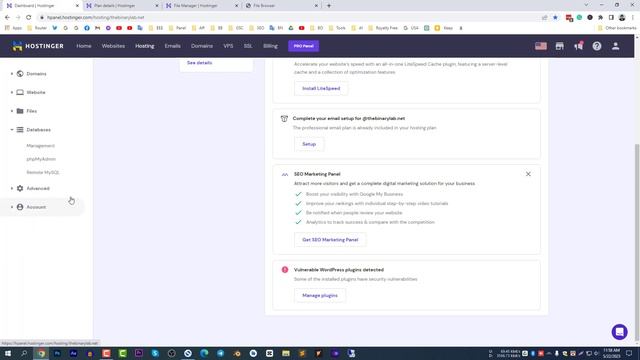
Task: Open Windows Start menu
Action: [7, 353]
